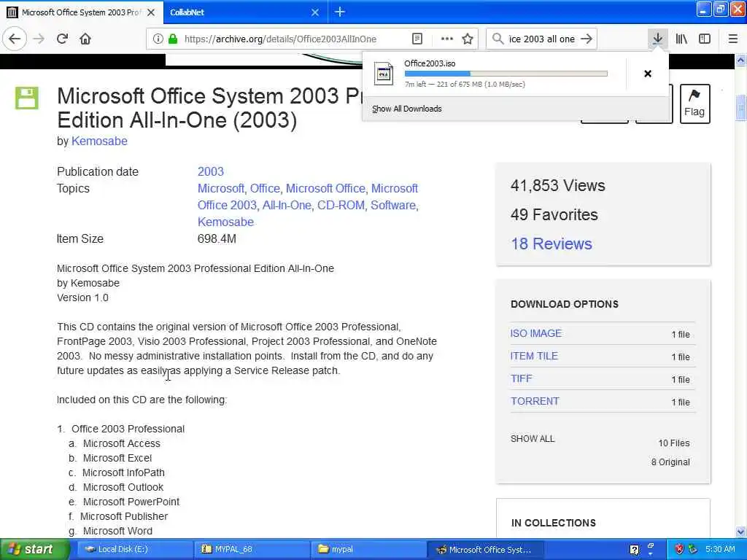
Task: Open the 18 Reviews link
Action: (551, 244)
